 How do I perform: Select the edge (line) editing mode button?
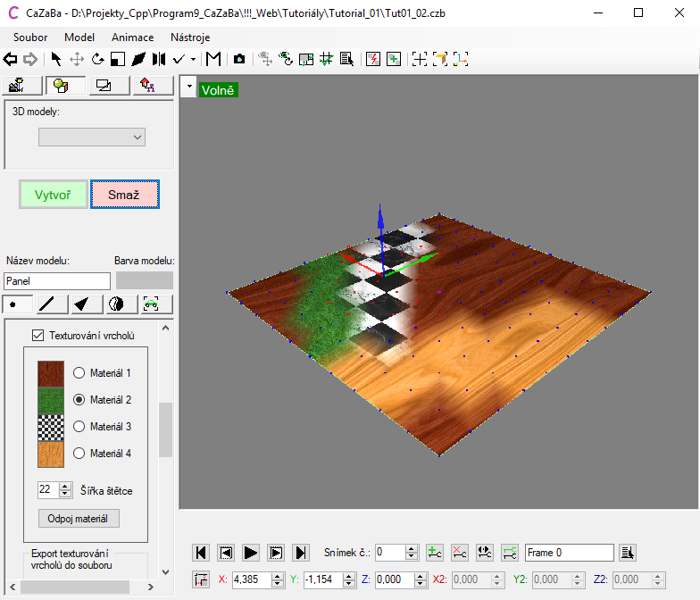(47, 304)
